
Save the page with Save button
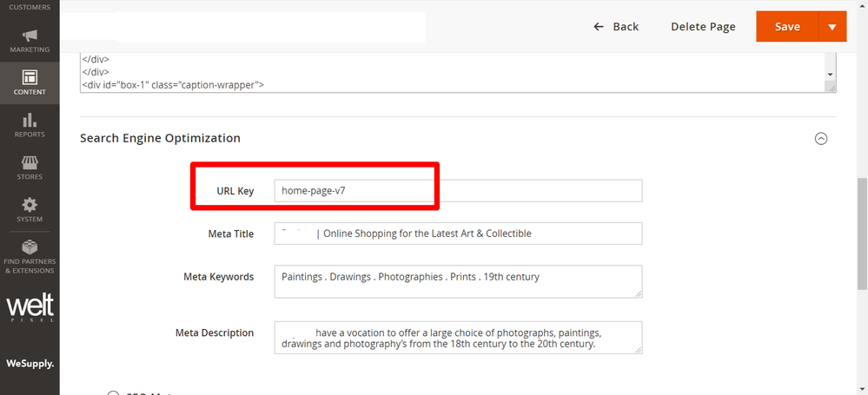(x=787, y=27)
